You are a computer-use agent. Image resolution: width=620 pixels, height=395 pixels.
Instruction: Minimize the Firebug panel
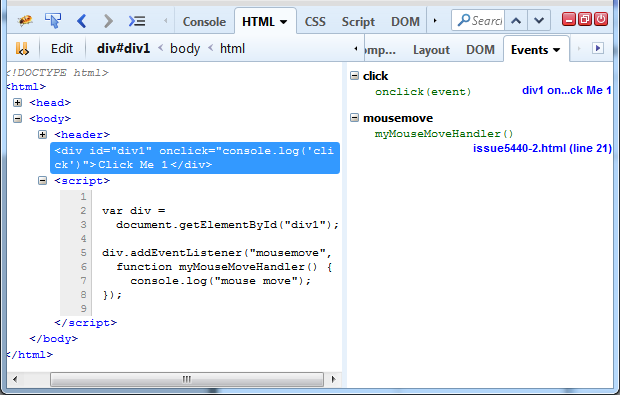pos(569,19)
